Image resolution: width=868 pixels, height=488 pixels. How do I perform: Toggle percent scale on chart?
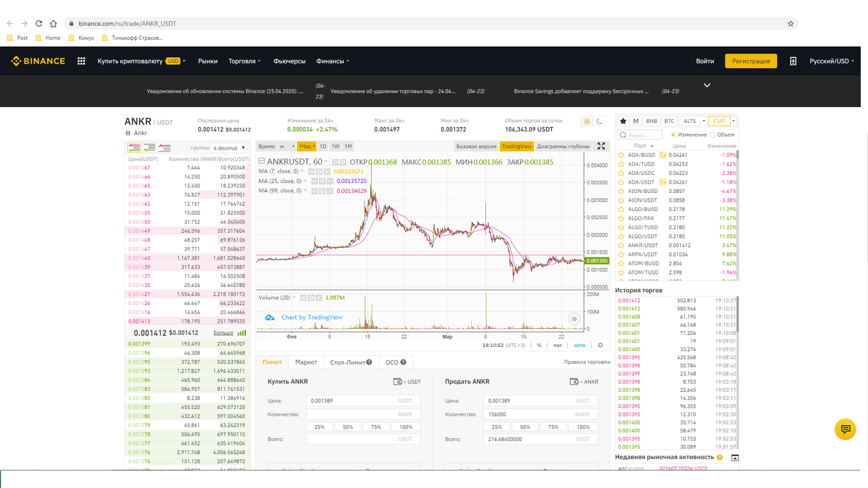tap(539, 346)
